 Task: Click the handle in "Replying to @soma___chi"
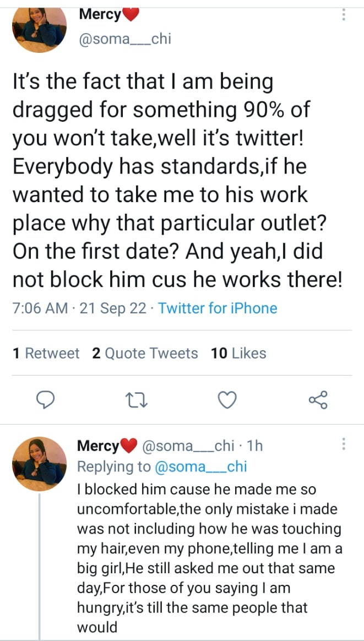point(200,467)
